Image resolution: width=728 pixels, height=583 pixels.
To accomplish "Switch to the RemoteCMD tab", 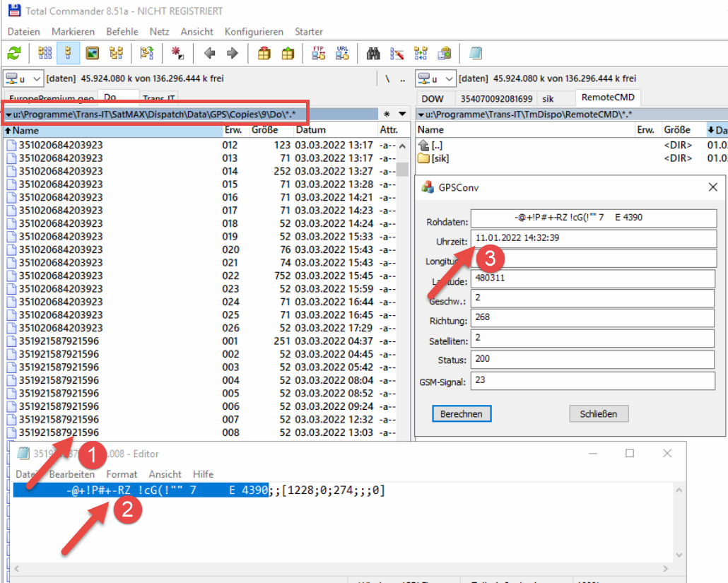I will [608, 98].
